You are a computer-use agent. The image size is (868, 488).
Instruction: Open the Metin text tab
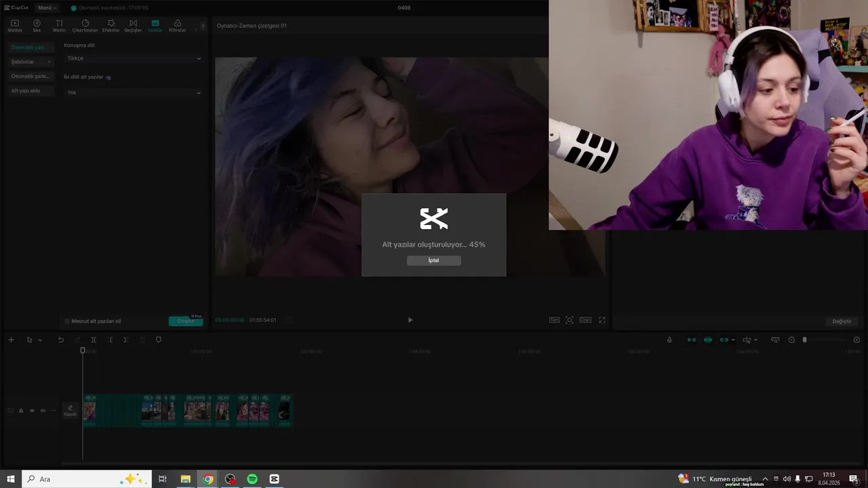tap(59, 26)
